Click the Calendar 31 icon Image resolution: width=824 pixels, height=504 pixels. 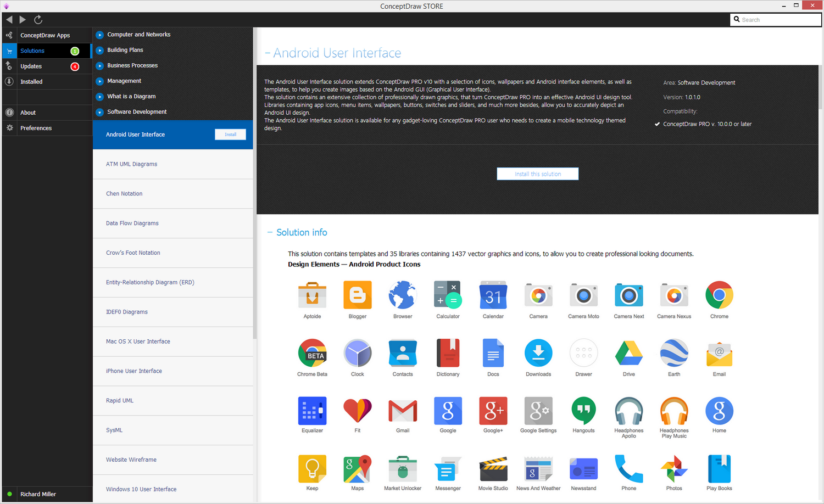493,295
